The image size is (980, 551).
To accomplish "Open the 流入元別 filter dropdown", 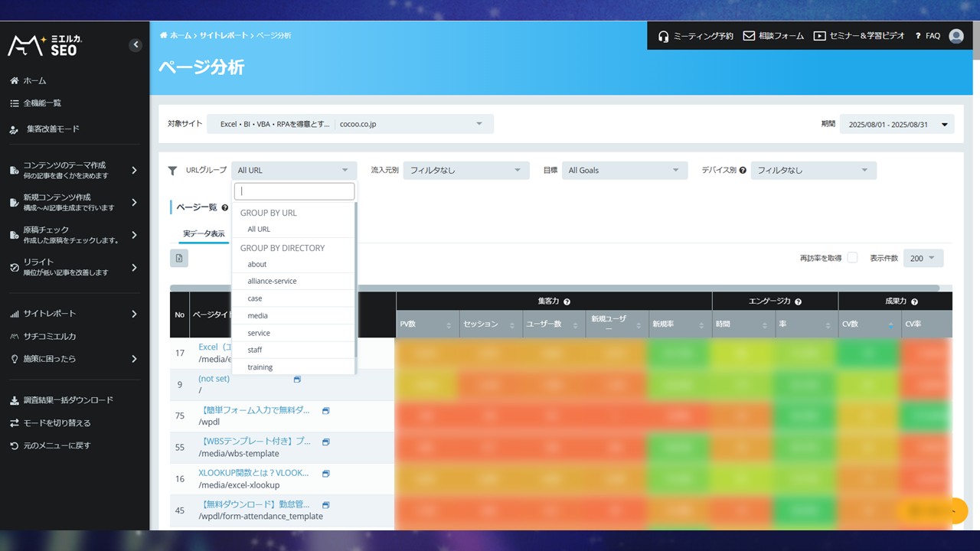I will point(465,171).
